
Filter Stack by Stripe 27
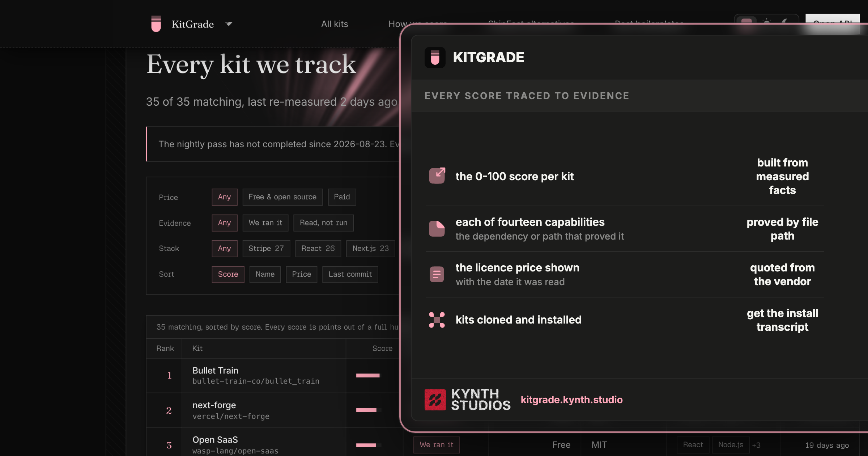(266, 249)
